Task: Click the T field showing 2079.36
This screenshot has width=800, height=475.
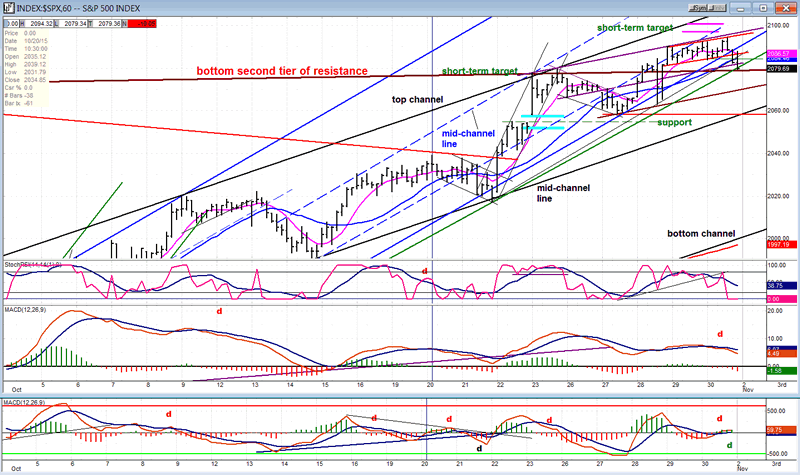Action: 105,23
